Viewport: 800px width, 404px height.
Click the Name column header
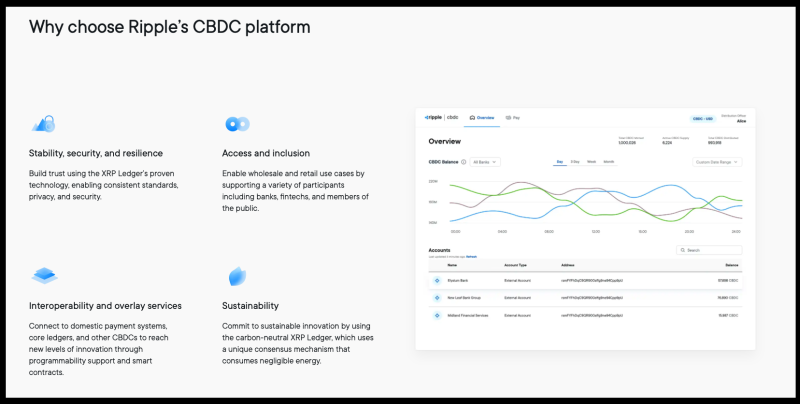pos(452,265)
